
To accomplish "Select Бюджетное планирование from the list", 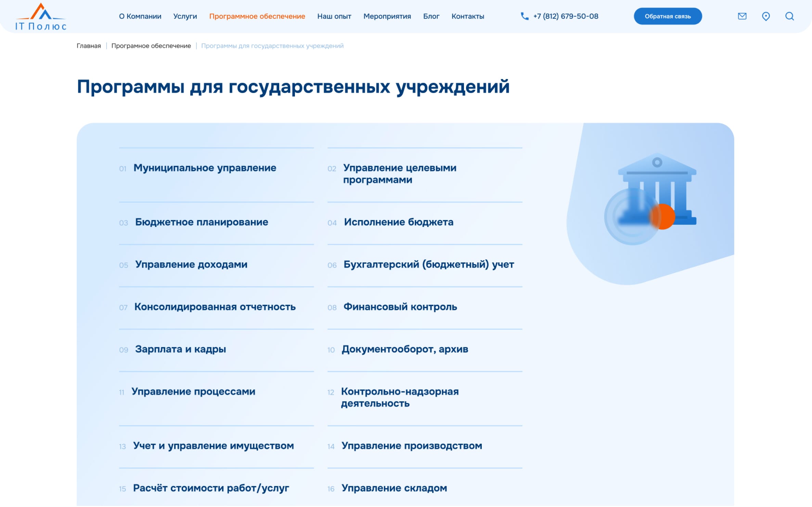I will point(202,222).
